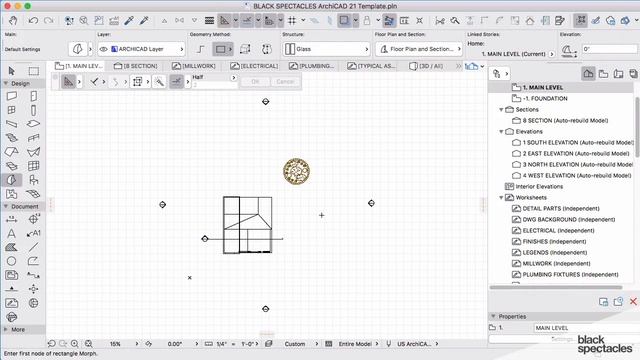640x360 pixels.
Task: Click the MAIN LEVEL name field
Action: 586,328
